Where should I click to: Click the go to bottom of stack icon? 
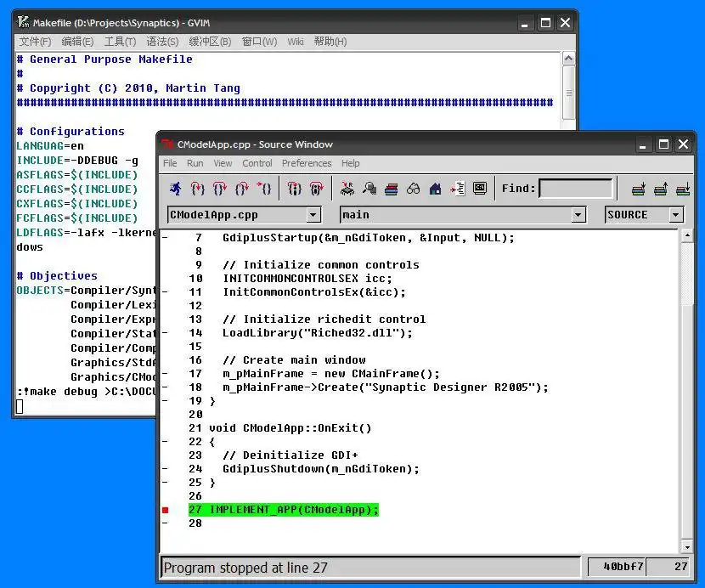pyautogui.click(x=683, y=189)
